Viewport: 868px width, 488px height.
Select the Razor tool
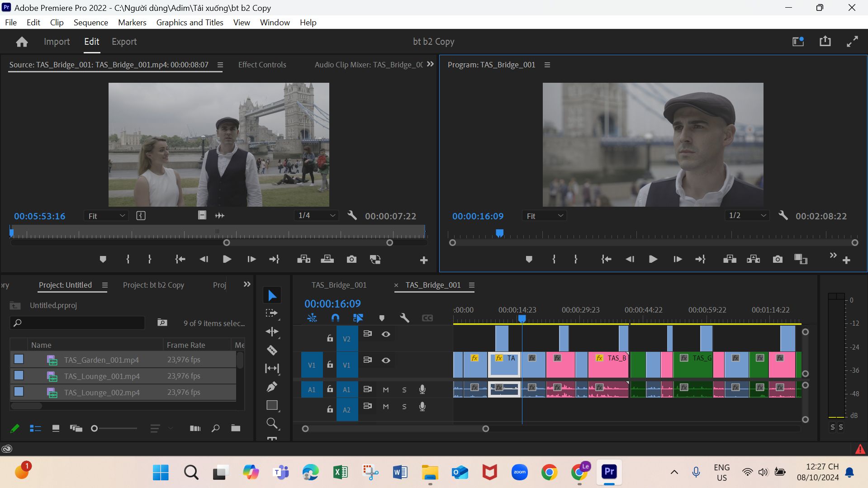272,350
